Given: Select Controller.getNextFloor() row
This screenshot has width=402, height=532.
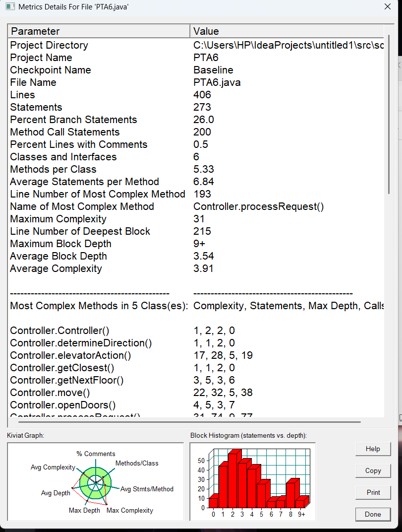Looking at the screenshot, I should coord(196,380).
